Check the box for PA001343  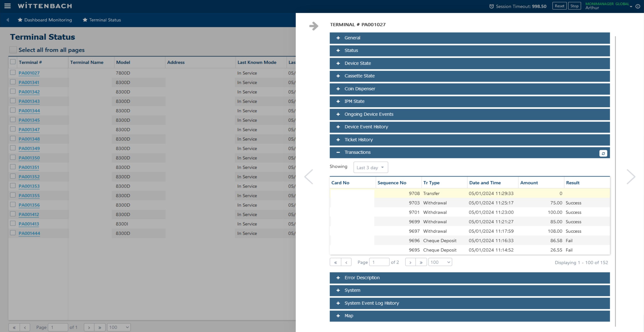[x=13, y=101]
